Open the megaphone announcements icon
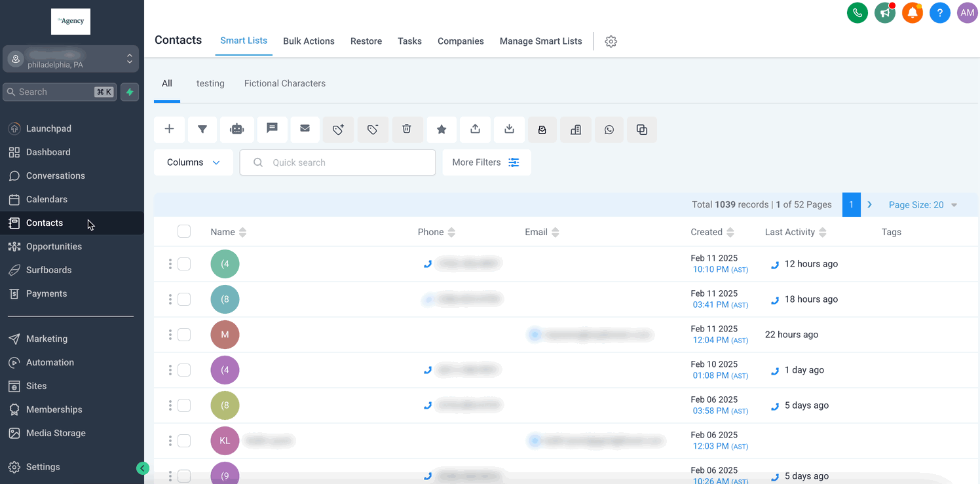This screenshot has height=484, width=980. point(885,12)
